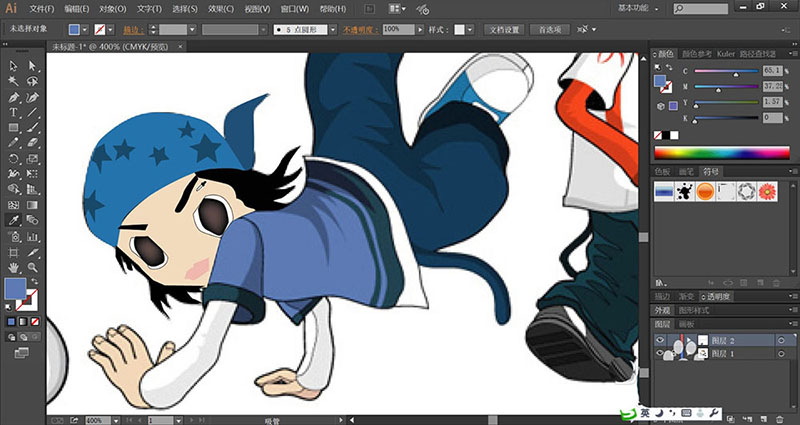Open 效果(C) menu

tap(221, 9)
